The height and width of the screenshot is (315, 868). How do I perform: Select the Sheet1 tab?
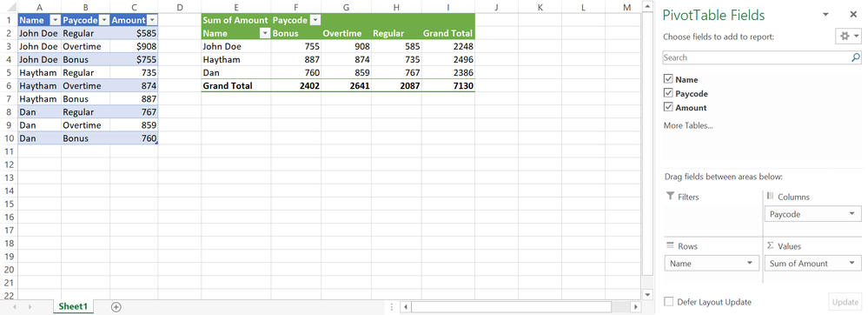(x=73, y=306)
